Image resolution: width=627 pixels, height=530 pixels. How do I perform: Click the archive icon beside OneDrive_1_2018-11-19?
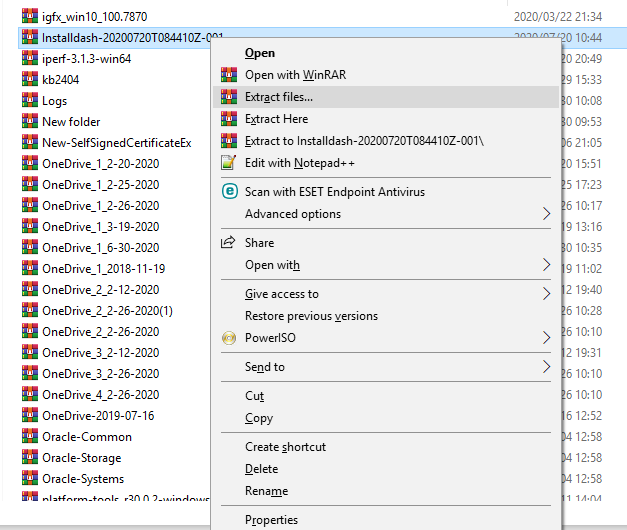pos(30,268)
